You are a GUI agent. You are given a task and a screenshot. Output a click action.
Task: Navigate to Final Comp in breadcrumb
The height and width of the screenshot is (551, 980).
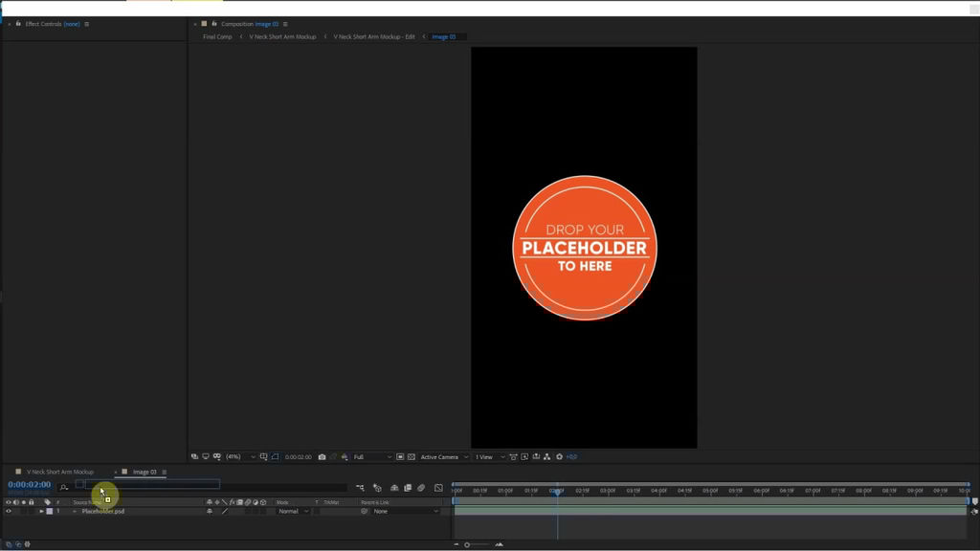217,37
